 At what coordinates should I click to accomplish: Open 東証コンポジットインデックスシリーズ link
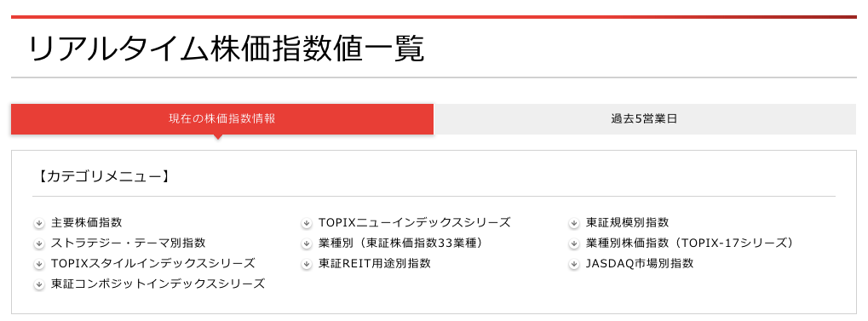[x=158, y=284]
